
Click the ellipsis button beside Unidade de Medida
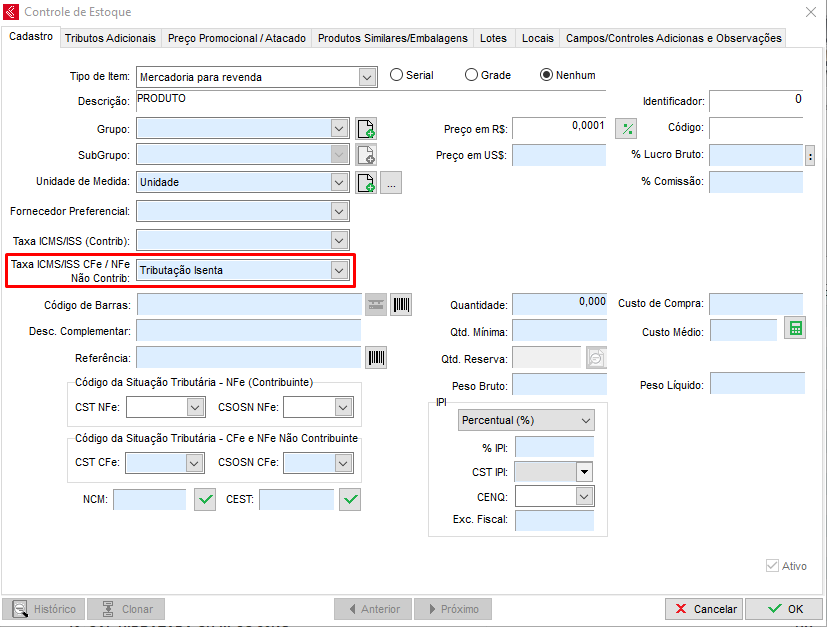point(391,183)
